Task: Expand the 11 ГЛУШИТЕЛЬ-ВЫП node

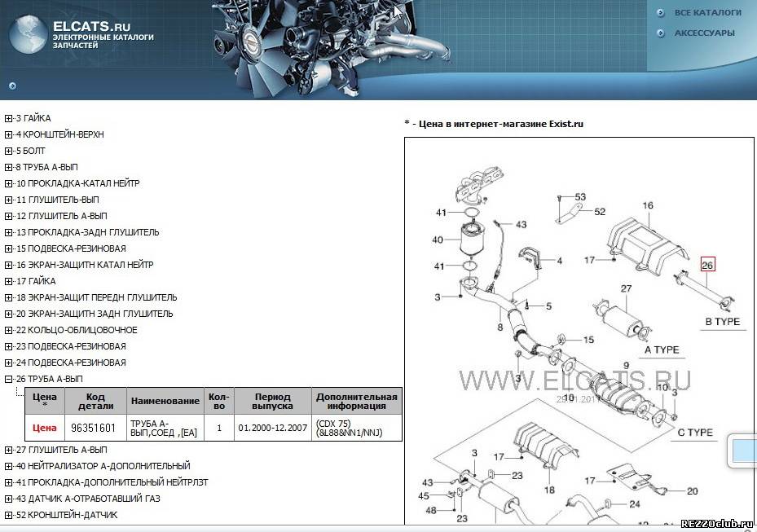Action: pos(8,200)
